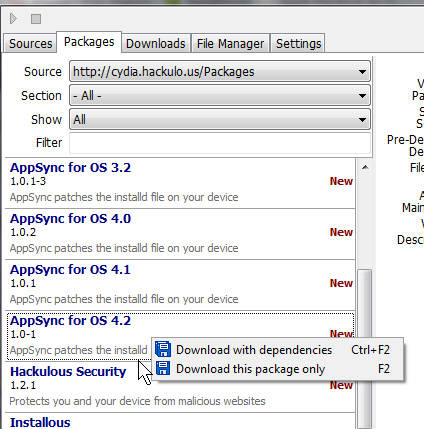The image size is (424, 429).
Task: Click floppy icon beside Download this package only
Action: (163, 368)
